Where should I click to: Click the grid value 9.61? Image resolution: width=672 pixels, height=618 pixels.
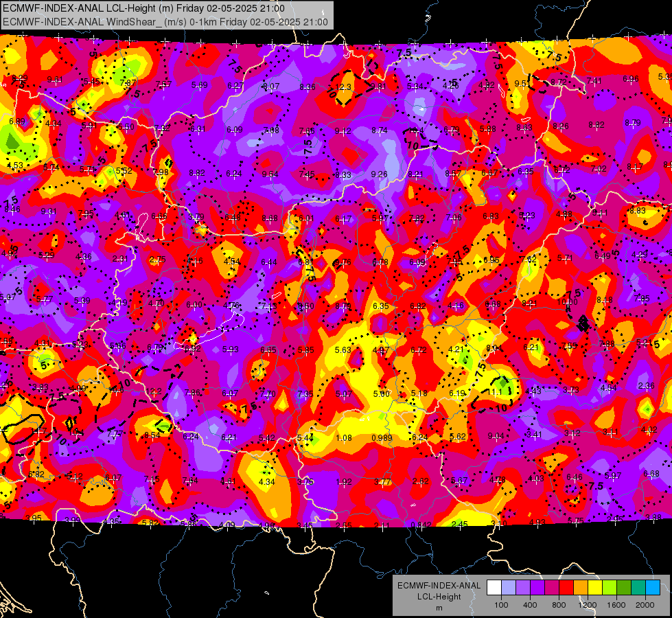(x=55, y=80)
